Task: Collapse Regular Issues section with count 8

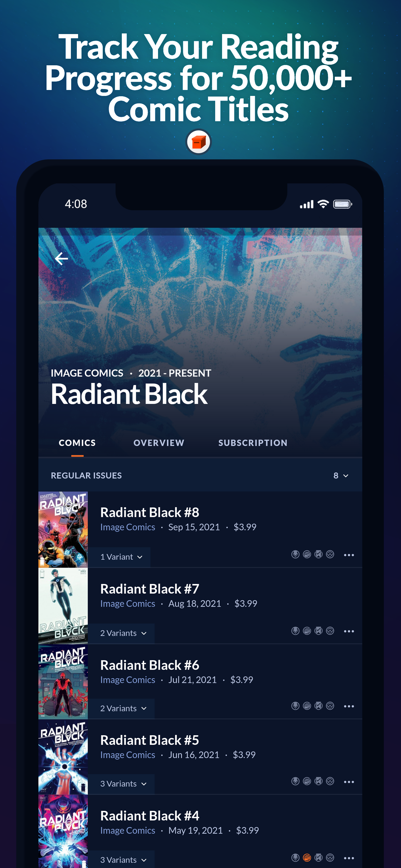Action: coord(341,476)
